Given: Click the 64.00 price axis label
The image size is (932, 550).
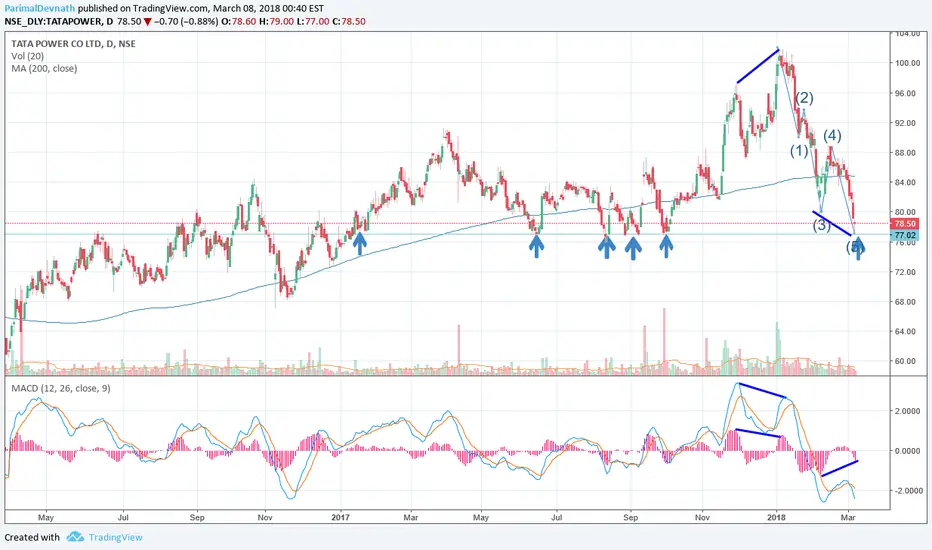Looking at the screenshot, I should tap(906, 331).
